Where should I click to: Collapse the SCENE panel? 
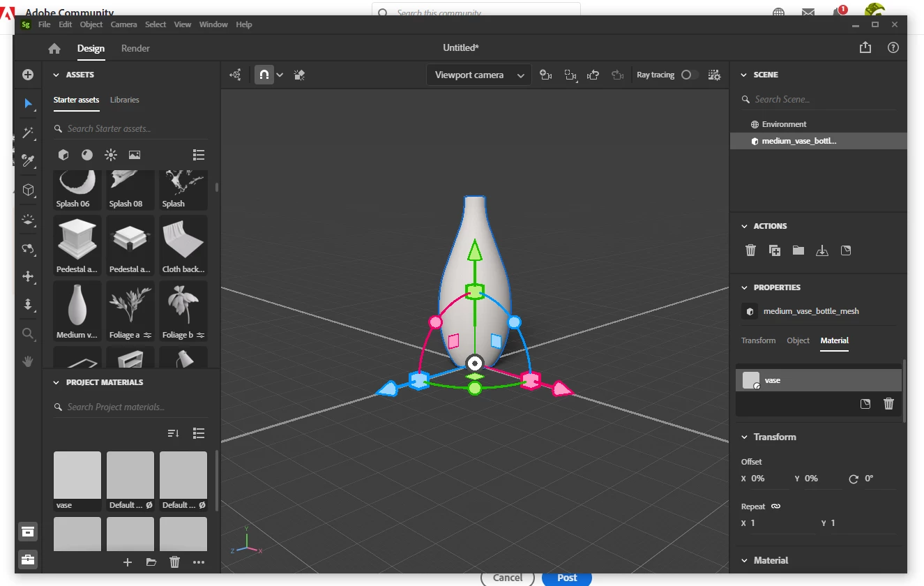(x=743, y=75)
